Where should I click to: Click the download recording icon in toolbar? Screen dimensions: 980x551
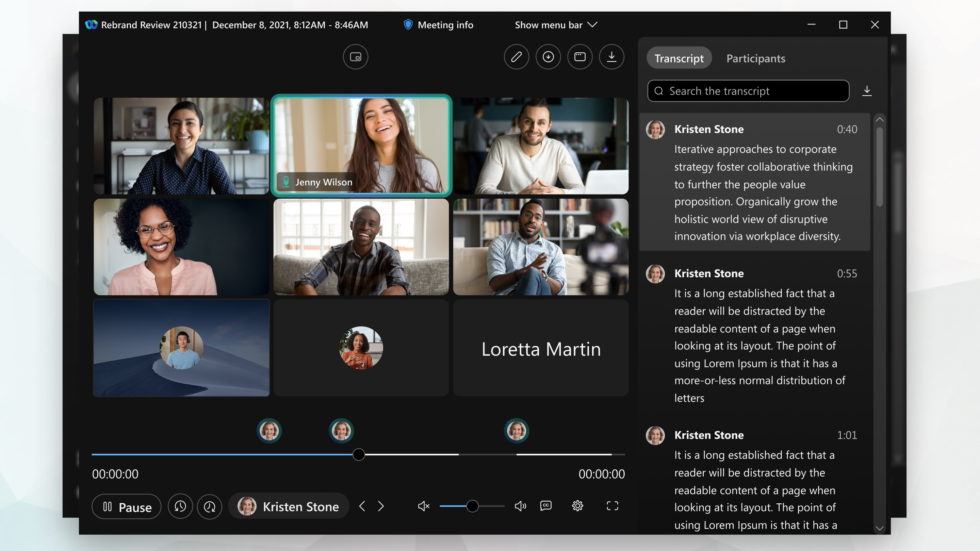coord(612,56)
